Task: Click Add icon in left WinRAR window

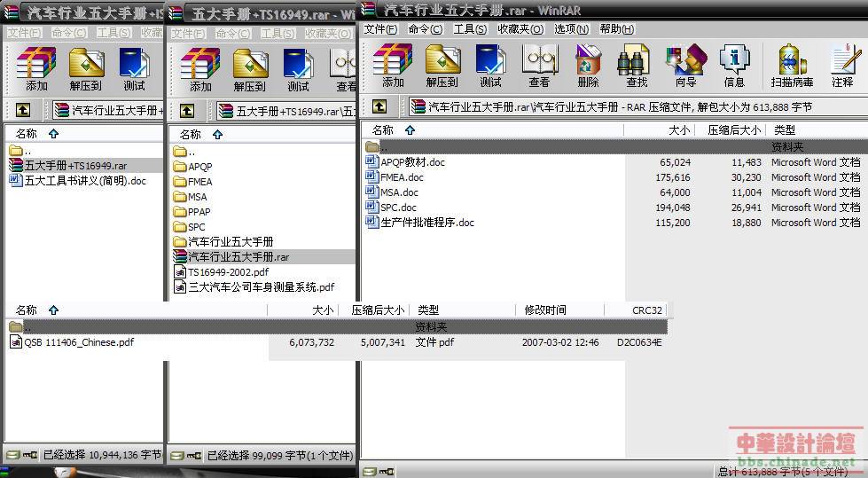Action: [x=36, y=69]
